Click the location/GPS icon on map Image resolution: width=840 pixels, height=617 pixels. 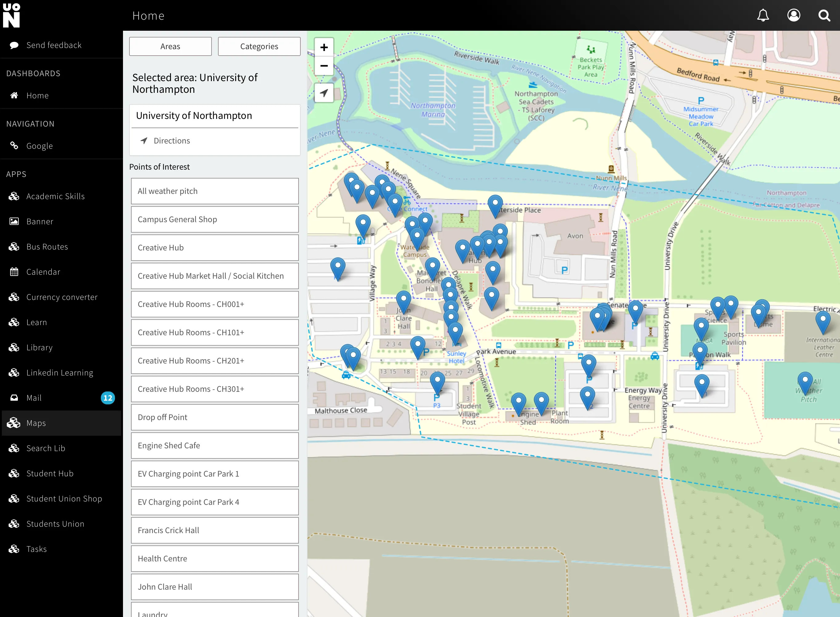tap(325, 92)
